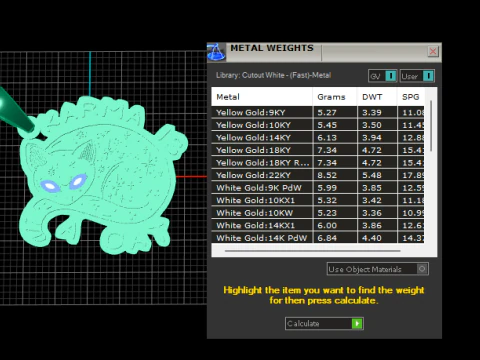This screenshot has height=360, width=480.
Task: Click the Metal Weights wizard hat icon
Action: 216,52
